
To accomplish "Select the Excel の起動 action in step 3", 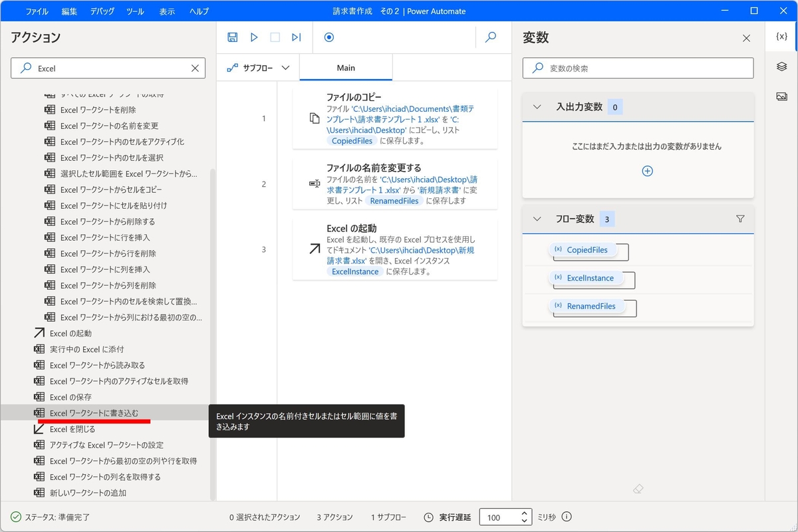I will coord(395,249).
